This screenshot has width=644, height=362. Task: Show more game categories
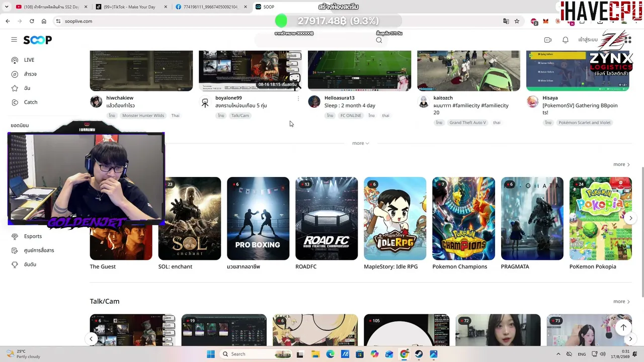click(x=621, y=164)
